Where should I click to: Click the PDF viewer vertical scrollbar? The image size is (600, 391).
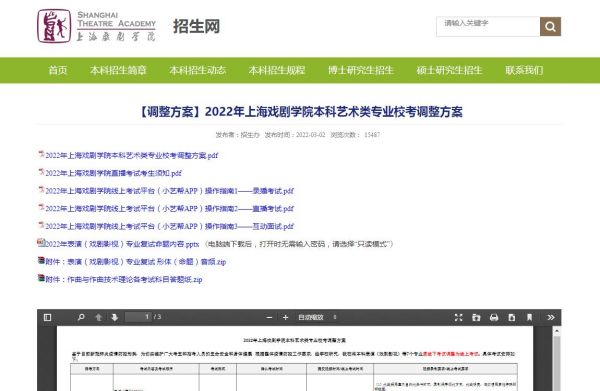coord(557,359)
